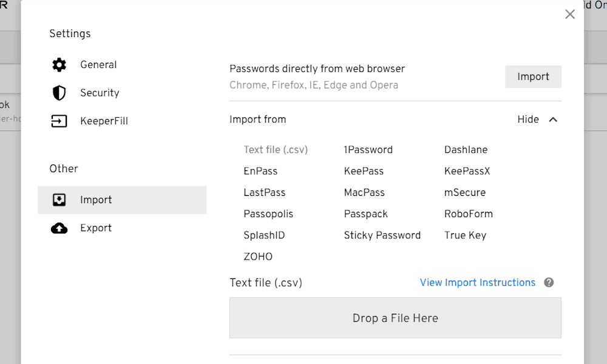607x364 pixels.
Task: Click the Settings heading text
Action: 70,33
